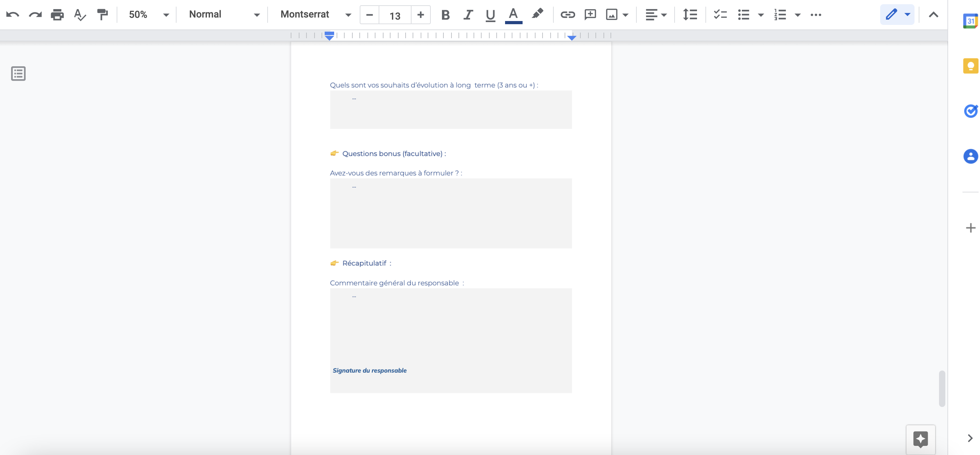Open the text alignment menu
This screenshot has width=980, height=455.
pyautogui.click(x=656, y=15)
